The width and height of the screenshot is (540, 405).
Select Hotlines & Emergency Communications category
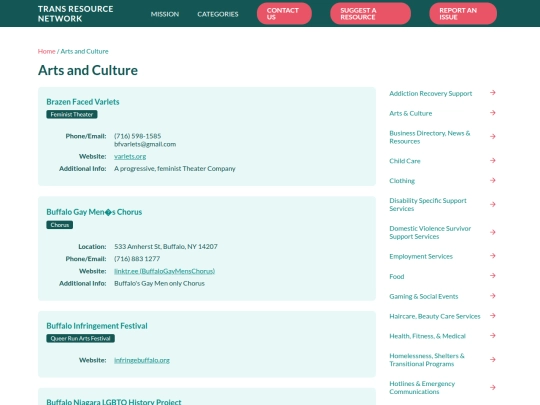(422, 388)
